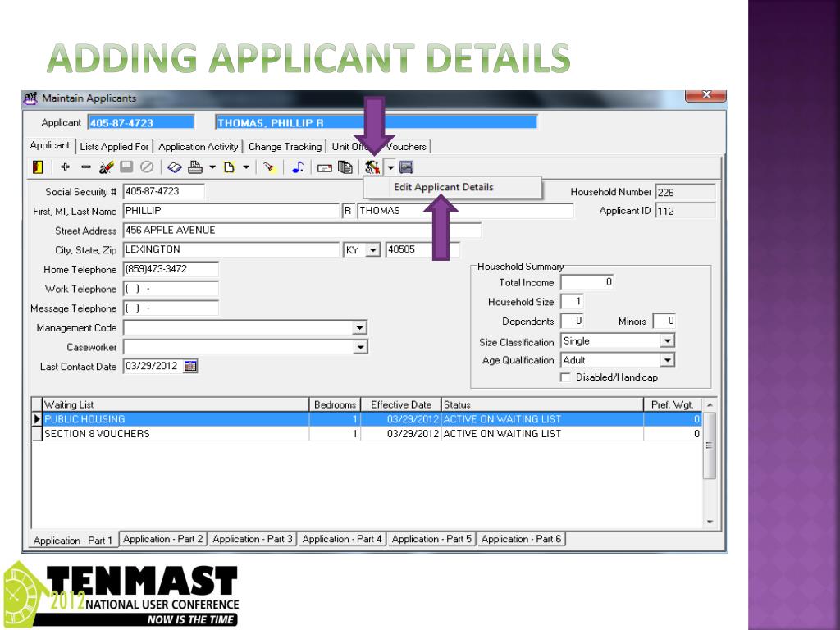Open the Size Classification dropdown

[667, 340]
